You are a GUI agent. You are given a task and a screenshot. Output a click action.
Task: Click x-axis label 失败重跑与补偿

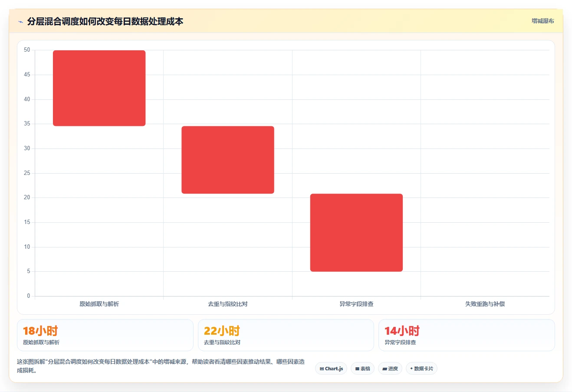click(485, 304)
